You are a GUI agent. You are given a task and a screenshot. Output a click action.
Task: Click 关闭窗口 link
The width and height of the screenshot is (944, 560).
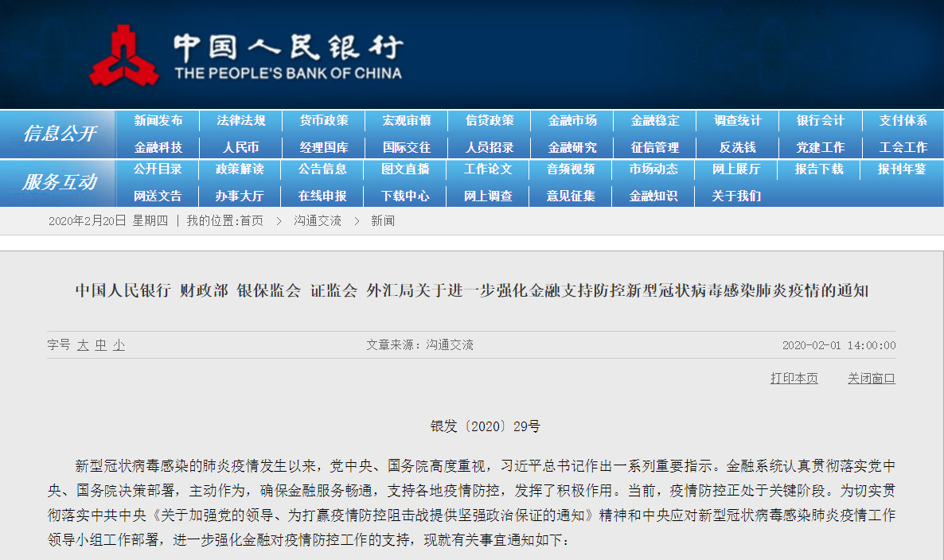pos(871,379)
